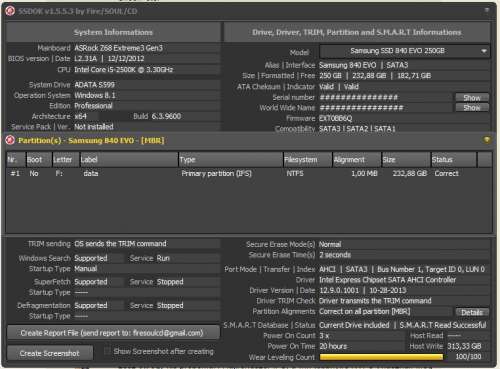500x369 pixels.
Task: Click the Edition value Professional
Action: [x=93, y=106]
